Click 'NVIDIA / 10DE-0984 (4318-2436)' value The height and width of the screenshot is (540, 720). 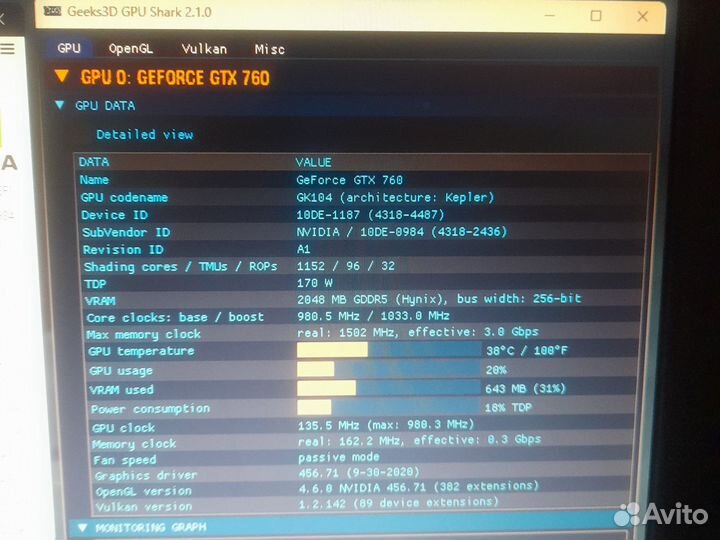[x=402, y=231]
